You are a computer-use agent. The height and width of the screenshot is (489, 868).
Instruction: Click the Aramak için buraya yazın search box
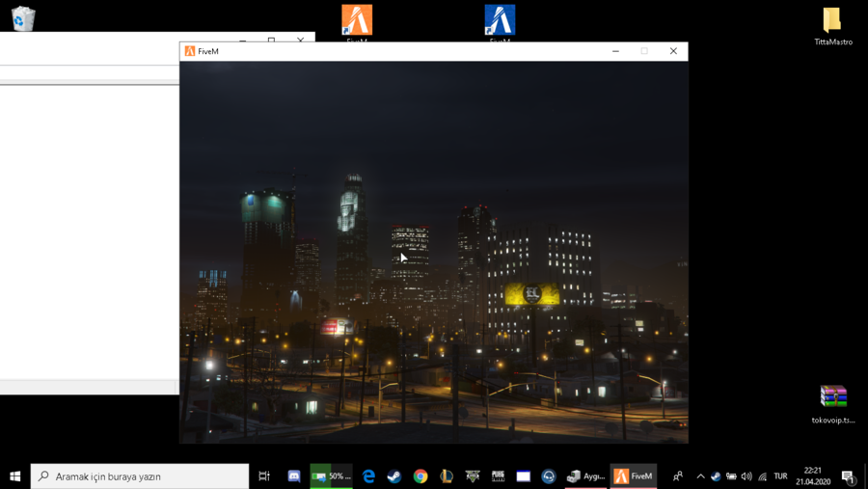pyautogui.click(x=140, y=476)
